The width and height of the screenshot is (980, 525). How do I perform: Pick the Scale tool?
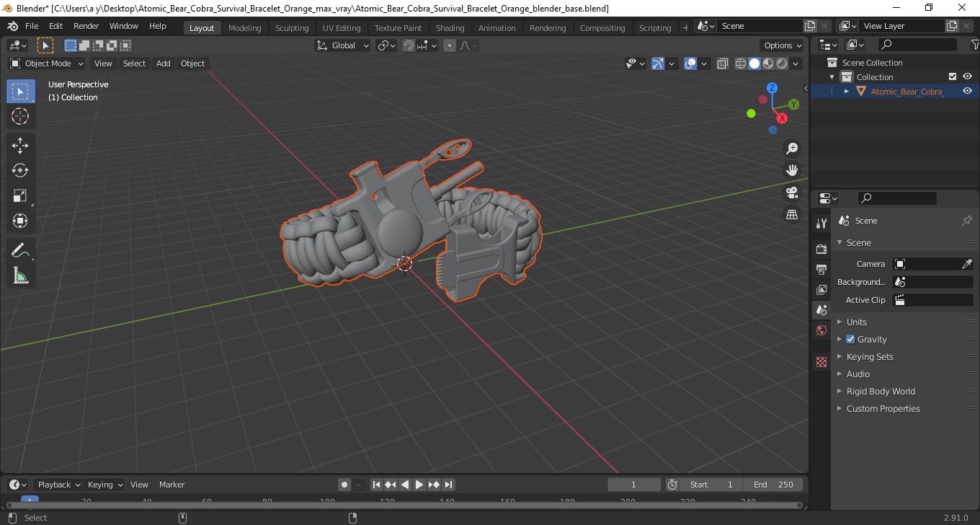click(x=20, y=195)
